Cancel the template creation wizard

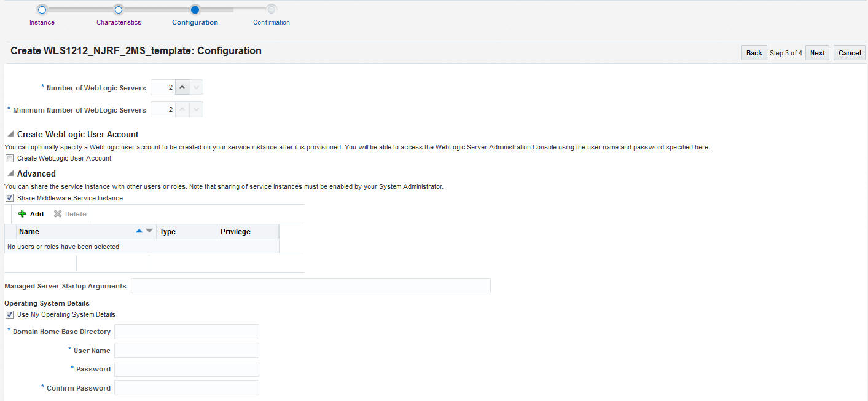point(850,53)
